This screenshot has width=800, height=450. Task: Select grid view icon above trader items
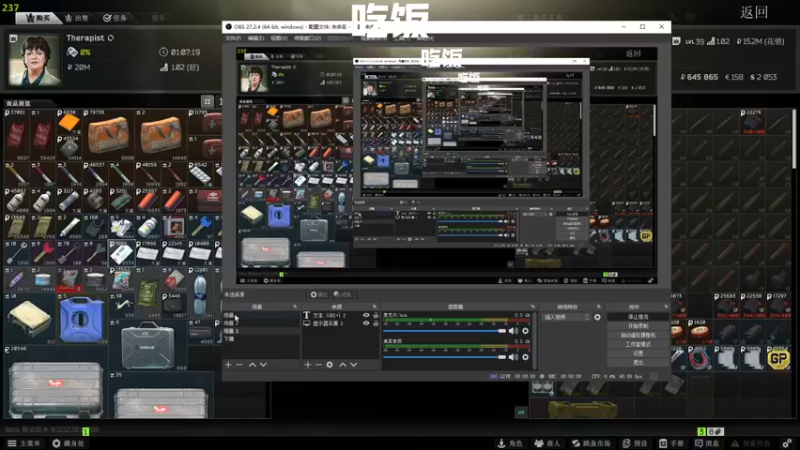pyautogui.click(x=207, y=101)
